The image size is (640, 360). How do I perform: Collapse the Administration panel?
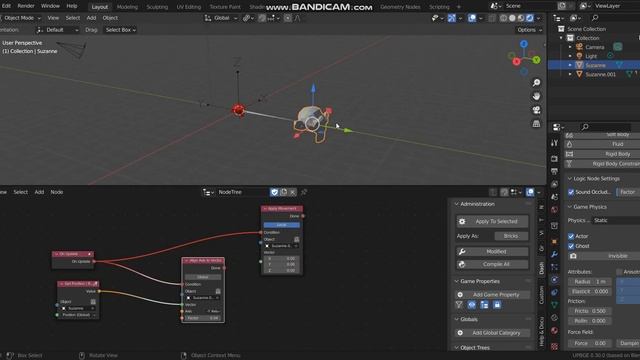tap(456, 204)
